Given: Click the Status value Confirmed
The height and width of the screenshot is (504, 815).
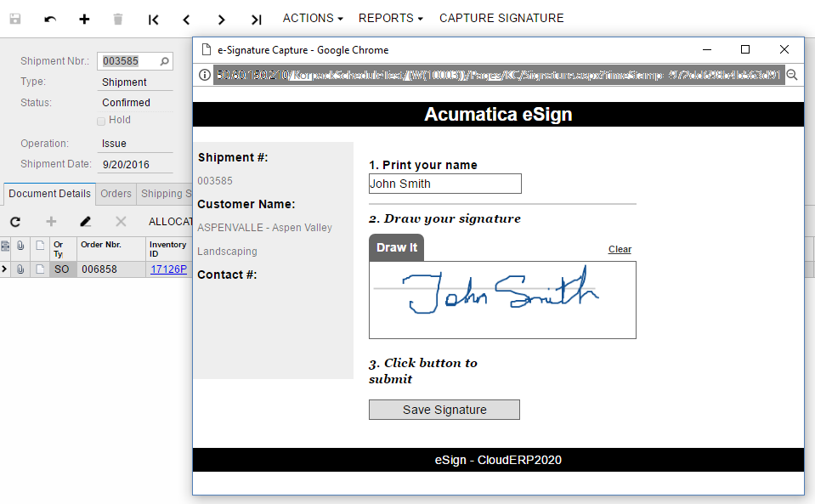Looking at the screenshot, I should click(126, 103).
